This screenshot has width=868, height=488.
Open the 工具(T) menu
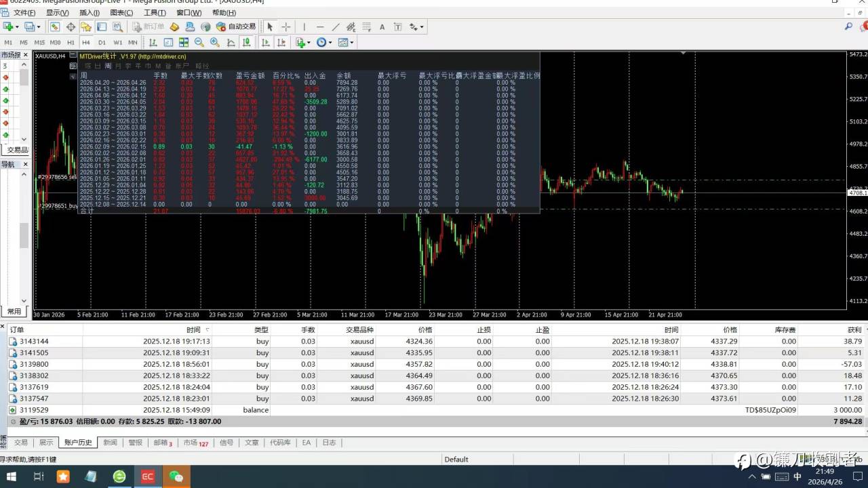(155, 12)
